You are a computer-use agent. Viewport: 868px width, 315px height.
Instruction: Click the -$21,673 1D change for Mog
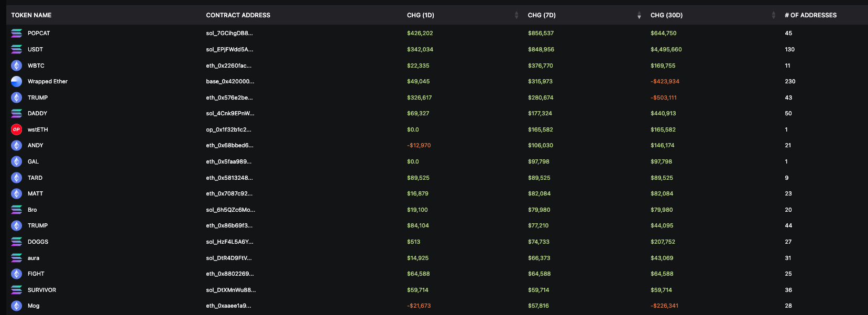pos(419,306)
